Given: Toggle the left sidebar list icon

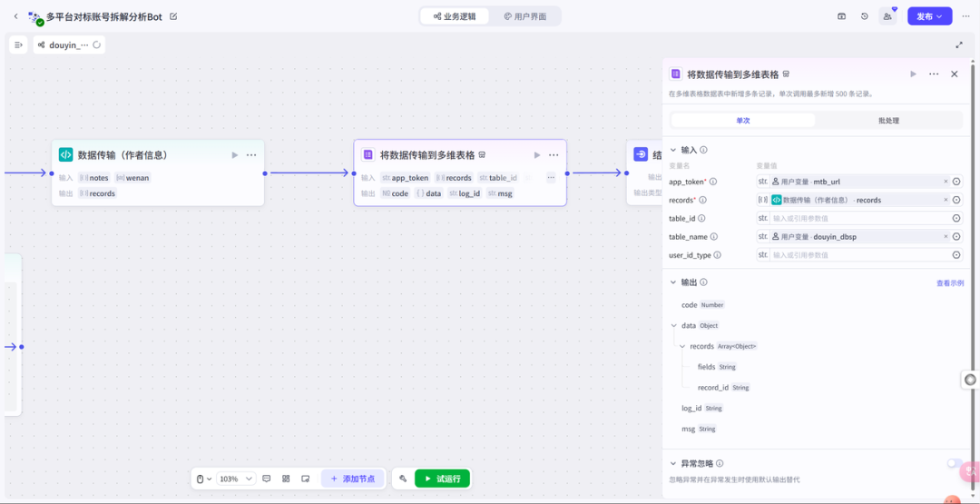Looking at the screenshot, I should 18,45.
